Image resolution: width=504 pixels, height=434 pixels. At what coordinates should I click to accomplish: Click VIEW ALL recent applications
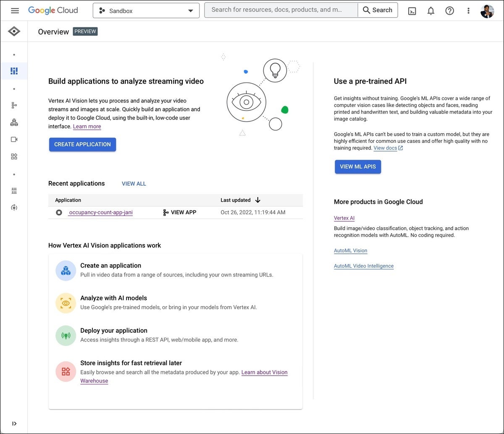click(134, 184)
